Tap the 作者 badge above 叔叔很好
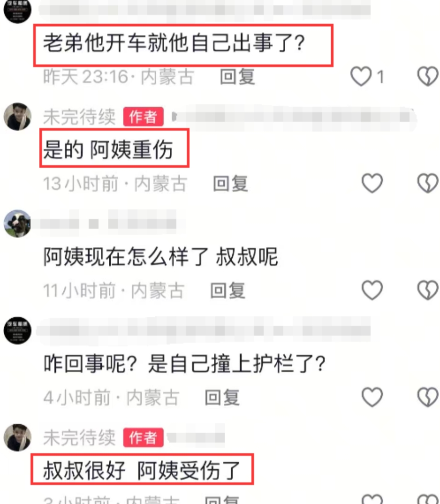 [143, 438]
